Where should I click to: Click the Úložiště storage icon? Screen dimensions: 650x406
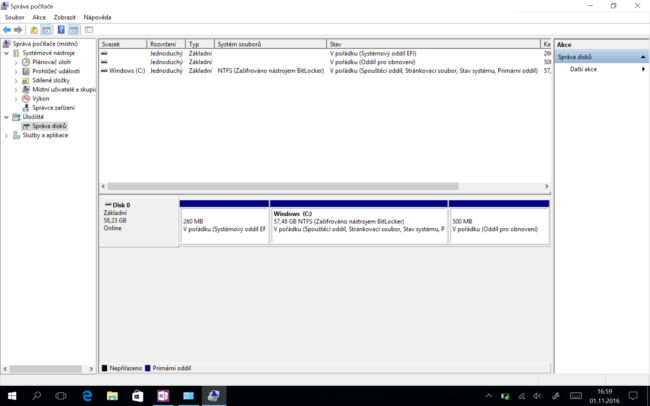[16, 117]
